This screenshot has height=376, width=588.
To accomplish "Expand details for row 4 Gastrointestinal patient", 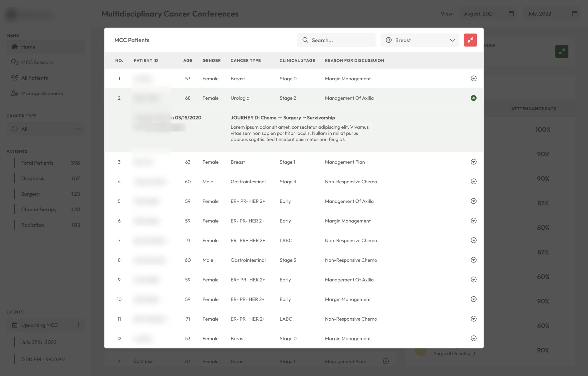I will coord(473,182).
